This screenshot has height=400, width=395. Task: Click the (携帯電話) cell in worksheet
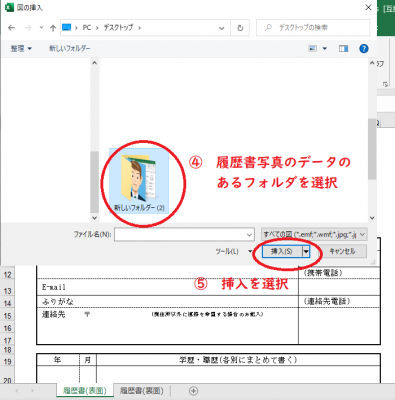(x=339, y=273)
